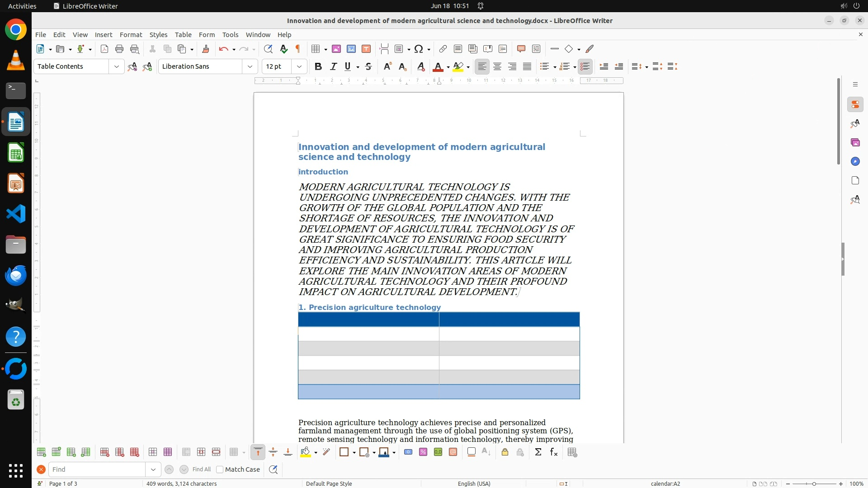Enable the Match Case checkbox
This screenshot has height=488, width=868.
220,469
